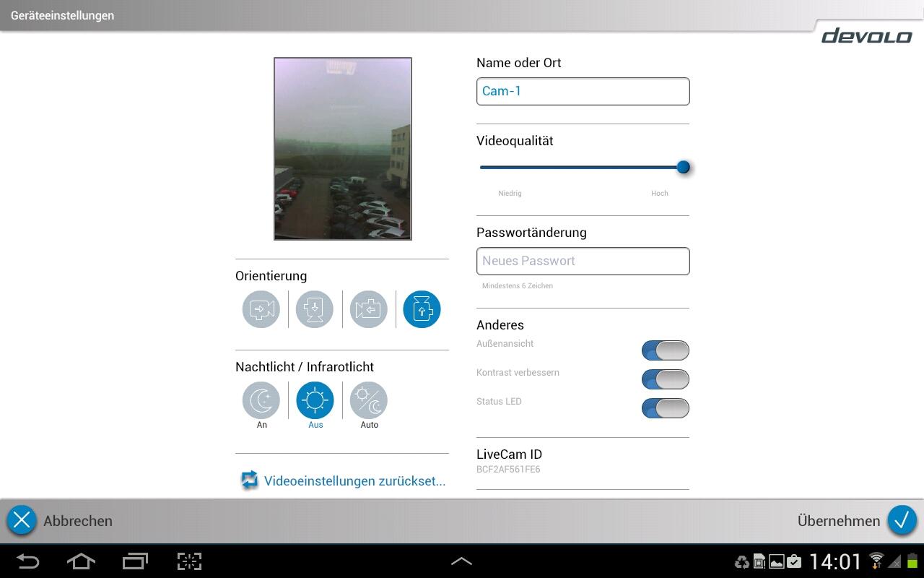This screenshot has width=924, height=578.
Task: Open Android recent apps icon
Action: tap(135, 561)
